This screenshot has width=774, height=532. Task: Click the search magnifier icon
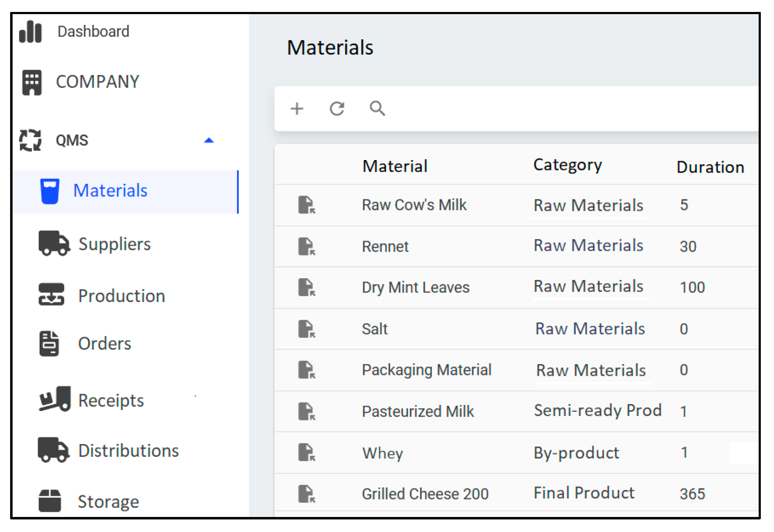point(377,108)
